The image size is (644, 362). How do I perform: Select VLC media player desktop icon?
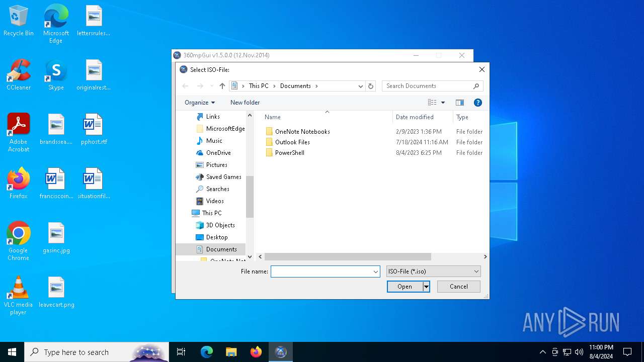point(19,296)
